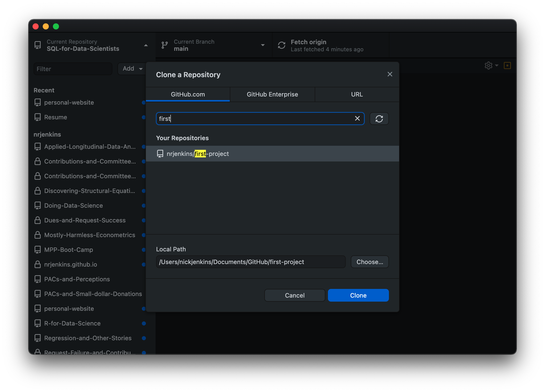The height and width of the screenshot is (392, 545).
Task: Switch to the URL tab
Action: tap(357, 94)
